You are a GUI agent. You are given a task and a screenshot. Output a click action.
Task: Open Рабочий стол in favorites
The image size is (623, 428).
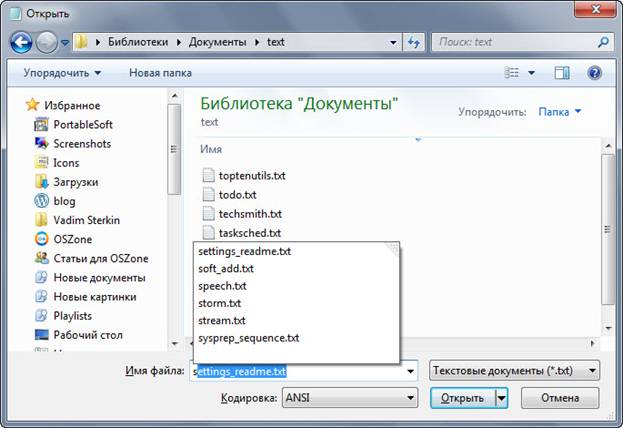(88, 335)
